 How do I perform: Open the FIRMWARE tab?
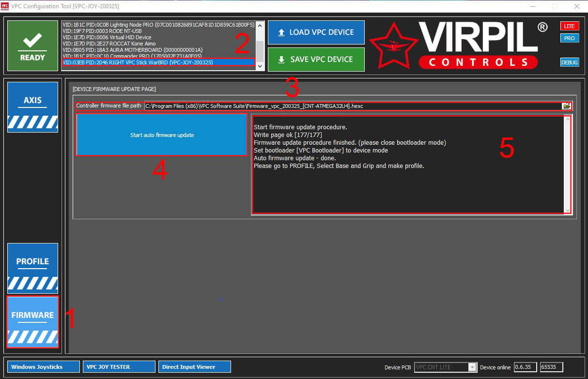33,322
